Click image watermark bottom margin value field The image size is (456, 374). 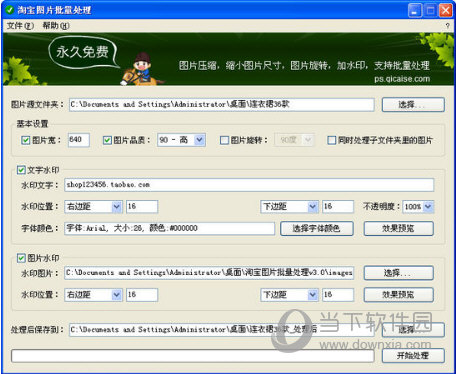pos(338,295)
